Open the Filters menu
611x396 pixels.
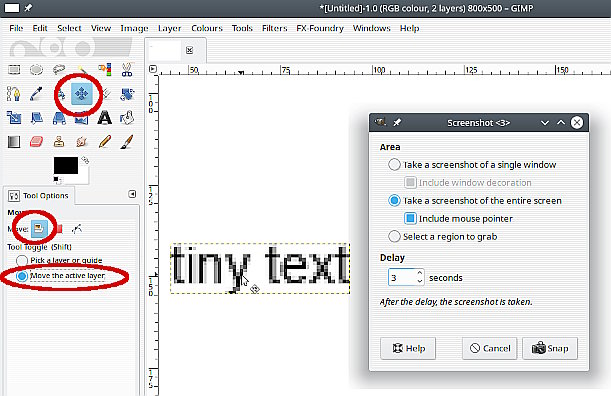coord(274,28)
